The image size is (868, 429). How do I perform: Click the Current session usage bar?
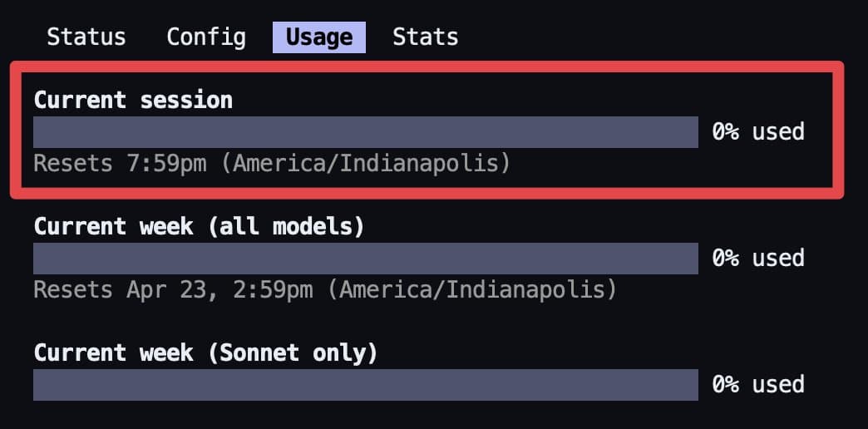tap(366, 132)
